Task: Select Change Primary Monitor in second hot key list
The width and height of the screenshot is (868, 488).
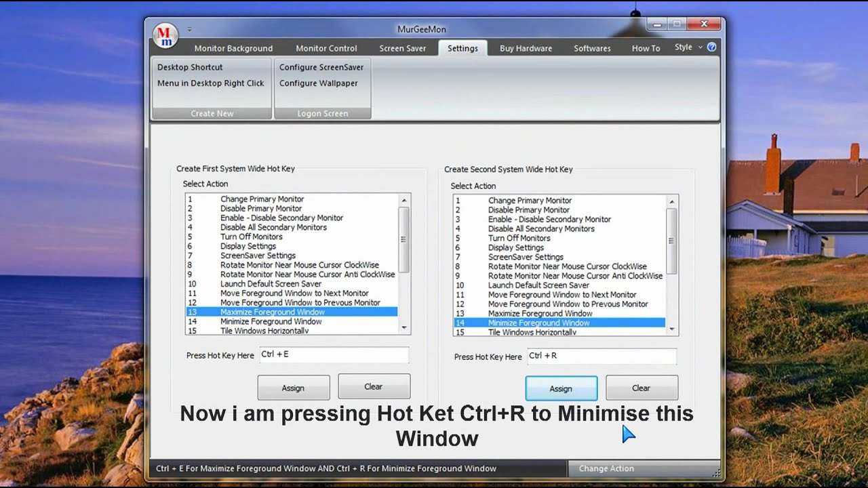Action: click(559, 201)
